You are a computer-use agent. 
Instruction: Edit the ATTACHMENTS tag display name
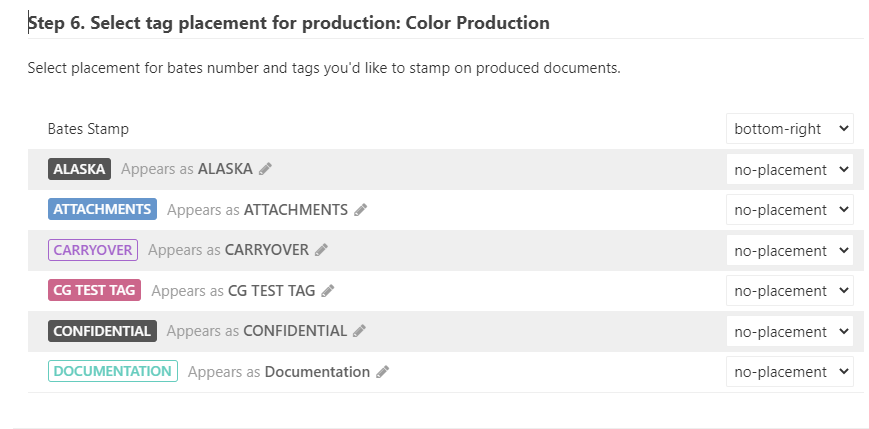coord(361,210)
